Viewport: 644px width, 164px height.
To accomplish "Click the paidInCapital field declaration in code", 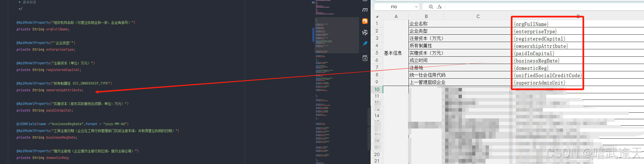I will pyautogui.click(x=45, y=110).
